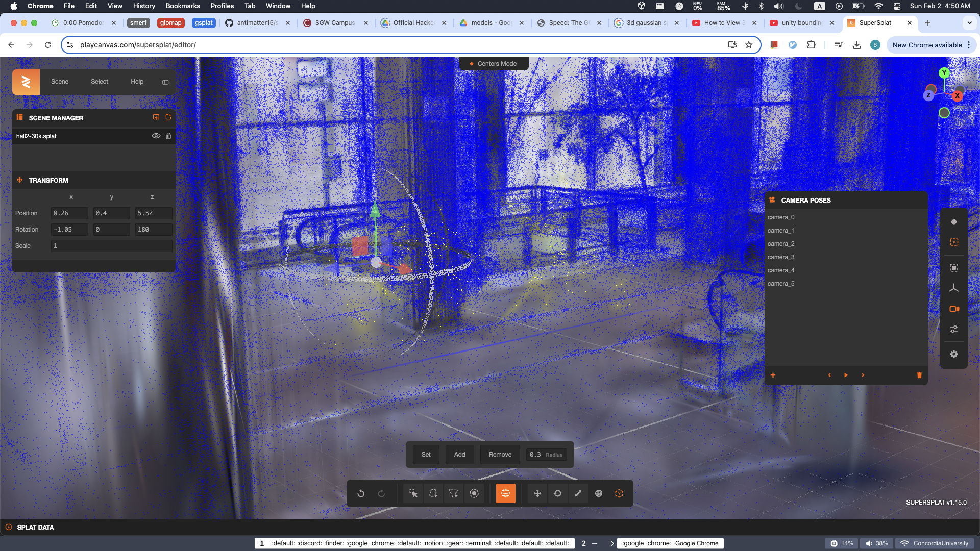The width and height of the screenshot is (980, 551).
Task: Delete hall2-30k.splat with trash icon
Action: coord(168,136)
